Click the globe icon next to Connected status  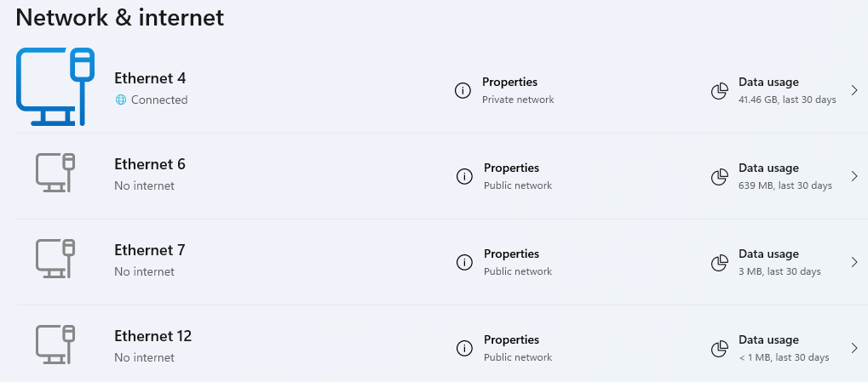click(120, 100)
